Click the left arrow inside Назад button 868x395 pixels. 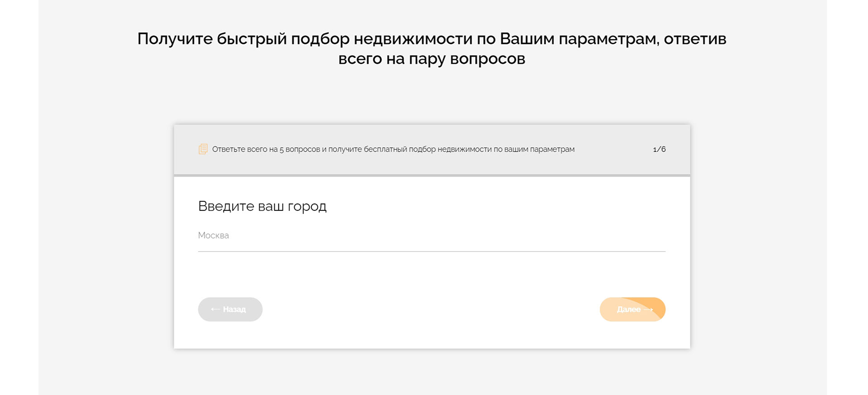pyautogui.click(x=215, y=309)
